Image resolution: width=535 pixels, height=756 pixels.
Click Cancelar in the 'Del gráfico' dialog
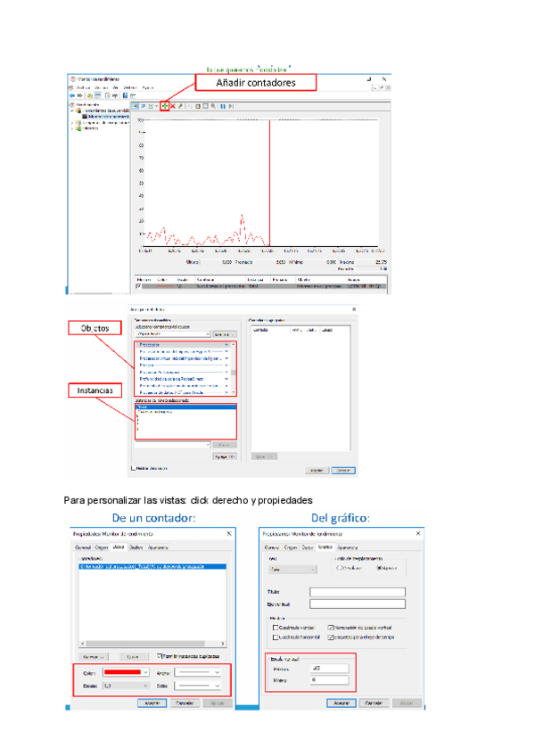pyautogui.click(x=374, y=703)
